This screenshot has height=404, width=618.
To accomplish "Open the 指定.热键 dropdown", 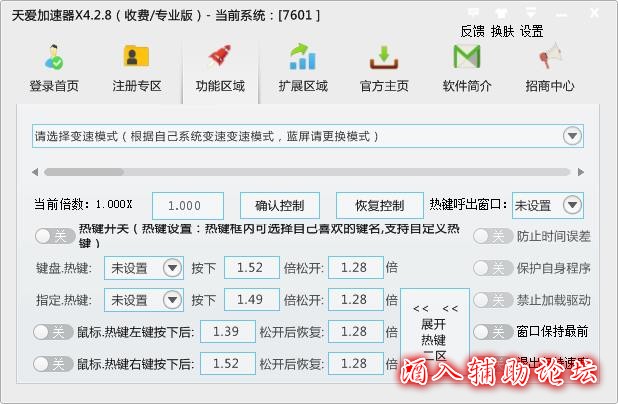I will [144, 300].
